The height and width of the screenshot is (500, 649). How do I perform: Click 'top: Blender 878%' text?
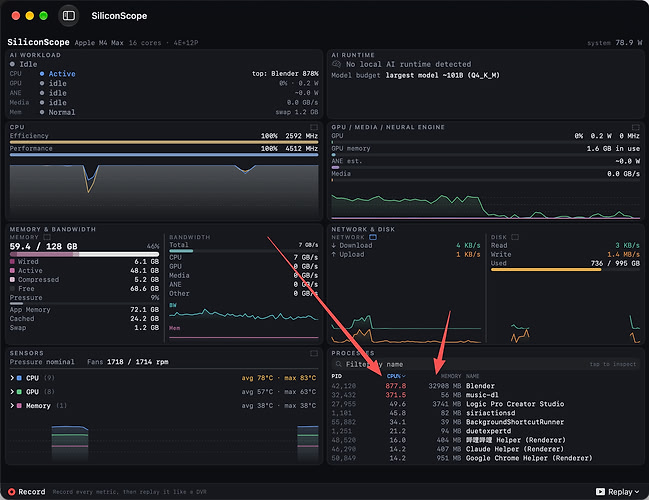(x=285, y=74)
